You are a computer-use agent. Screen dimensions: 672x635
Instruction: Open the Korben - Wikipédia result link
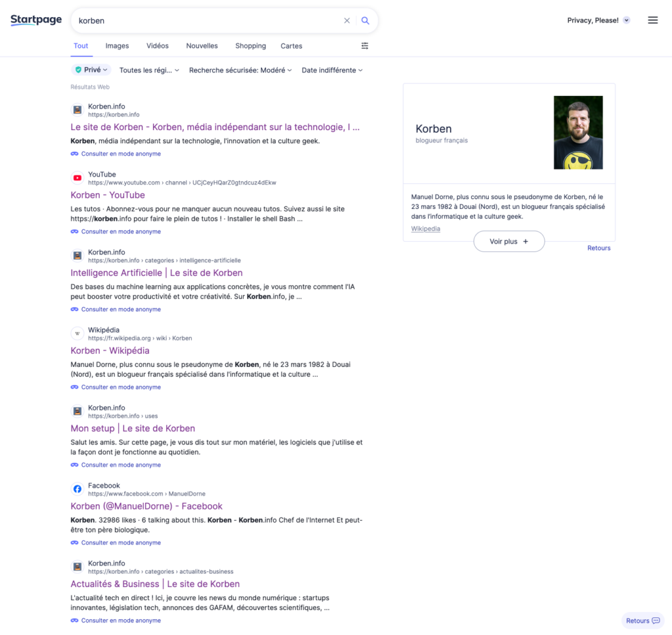[x=110, y=351]
